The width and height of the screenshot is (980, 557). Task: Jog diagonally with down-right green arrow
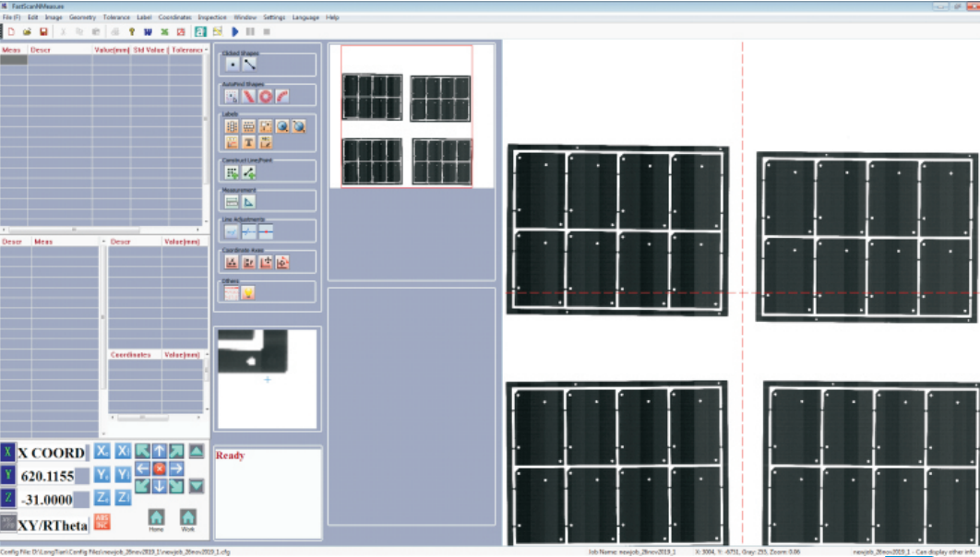(177, 486)
